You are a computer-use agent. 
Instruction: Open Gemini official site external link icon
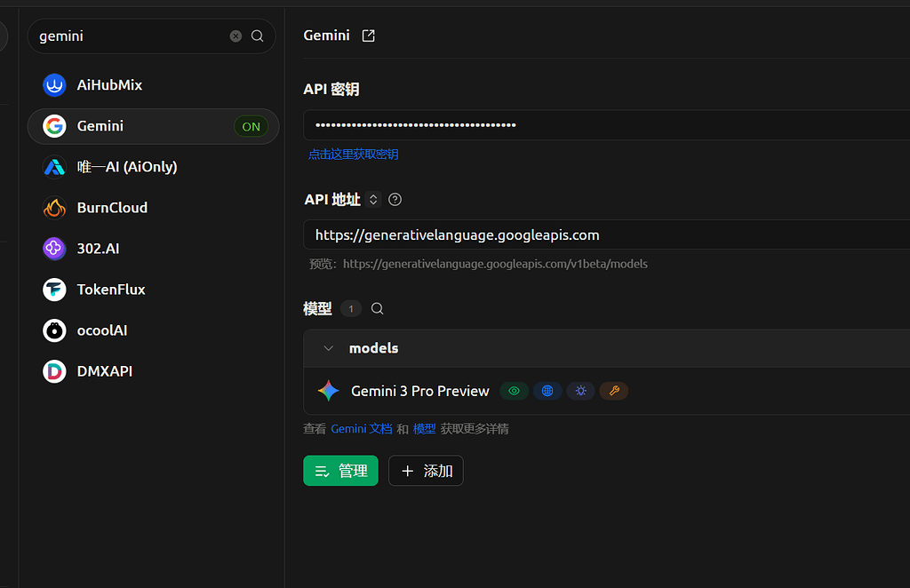pos(369,36)
